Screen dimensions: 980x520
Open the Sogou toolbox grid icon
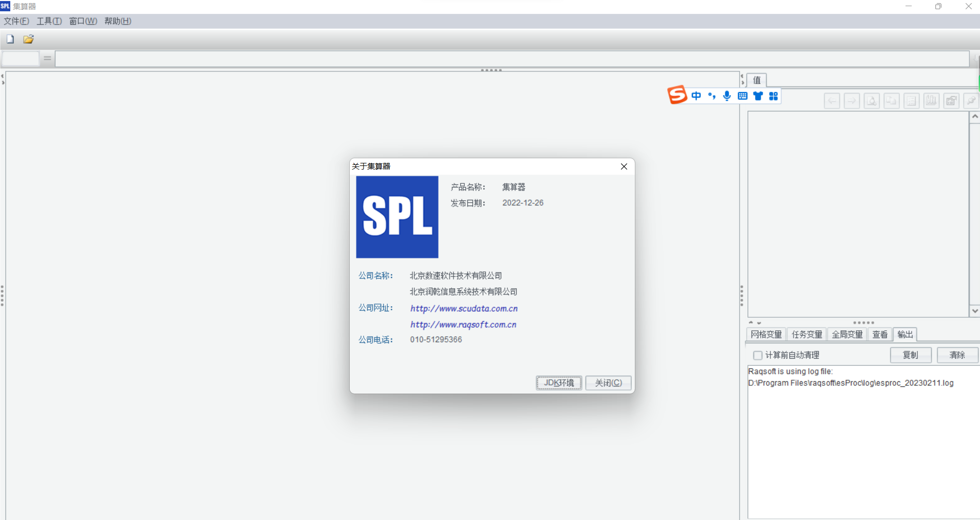point(774,96)
